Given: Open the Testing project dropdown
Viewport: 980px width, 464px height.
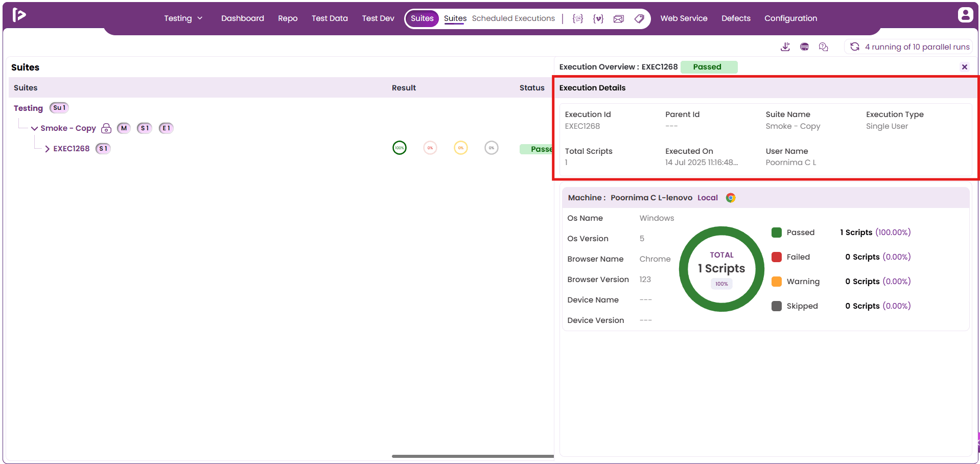Looking at the screenshot, I should click(183, 18).
